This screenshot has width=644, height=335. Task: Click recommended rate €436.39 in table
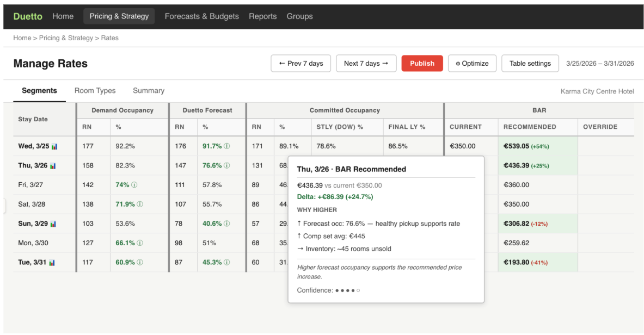[x=516, y=165]
